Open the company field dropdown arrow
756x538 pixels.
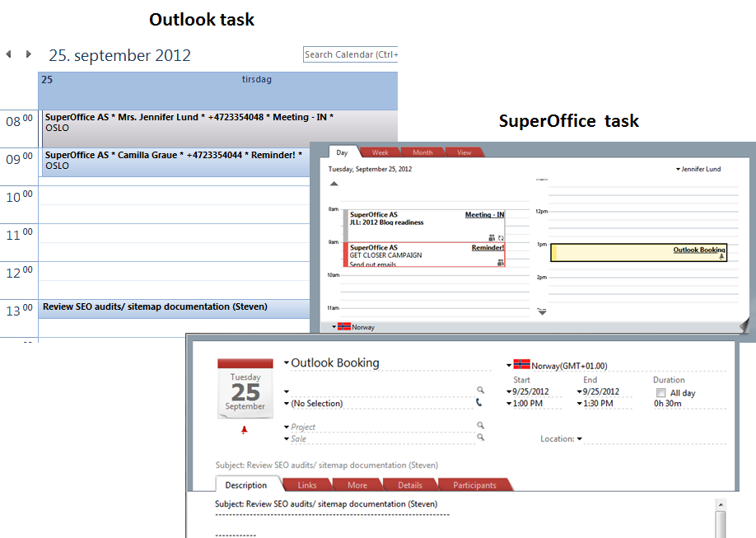point(287,392)
